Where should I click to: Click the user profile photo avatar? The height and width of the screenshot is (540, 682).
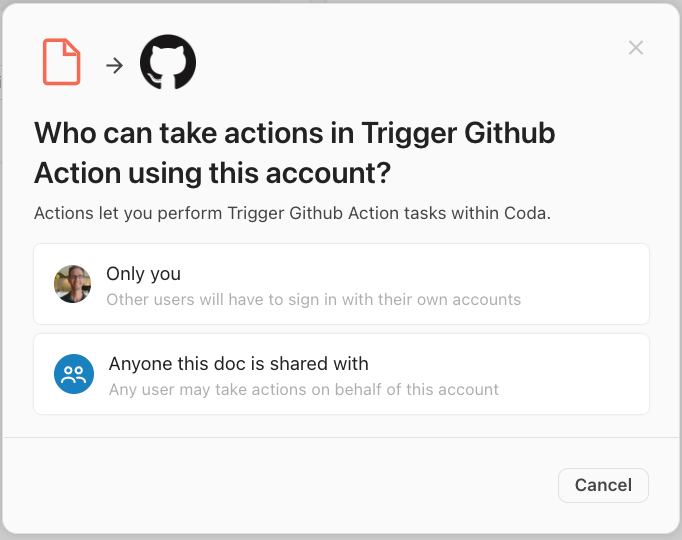(x=73, y=284)
